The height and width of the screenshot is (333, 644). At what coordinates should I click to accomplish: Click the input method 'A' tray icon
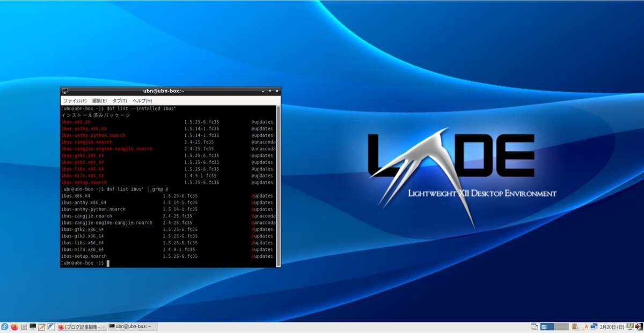click(x=585, y=327)
